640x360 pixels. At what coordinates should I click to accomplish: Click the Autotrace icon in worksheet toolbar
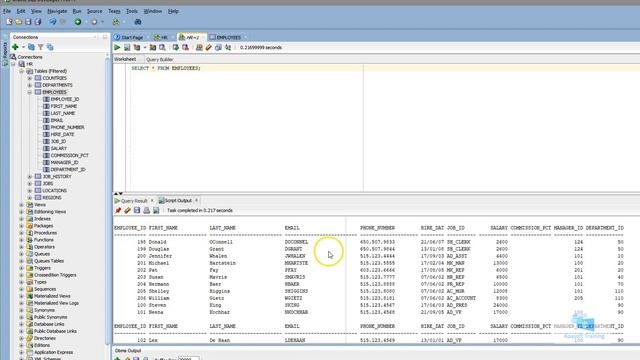point(153,47)
